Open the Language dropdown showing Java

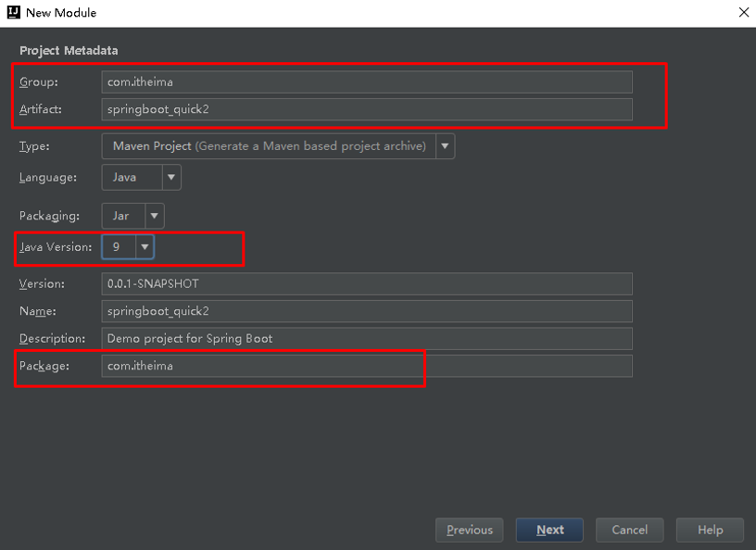(x=141, y=178)
